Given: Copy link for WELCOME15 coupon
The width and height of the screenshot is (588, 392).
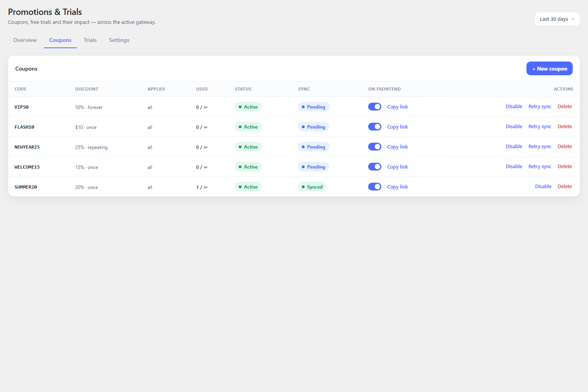Looking at the screenshot, I should pos(397,167).
